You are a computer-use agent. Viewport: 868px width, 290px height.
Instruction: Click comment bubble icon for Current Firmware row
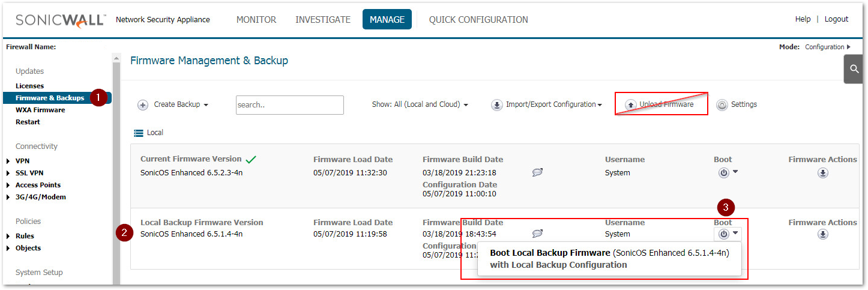[x=537, y=172]
